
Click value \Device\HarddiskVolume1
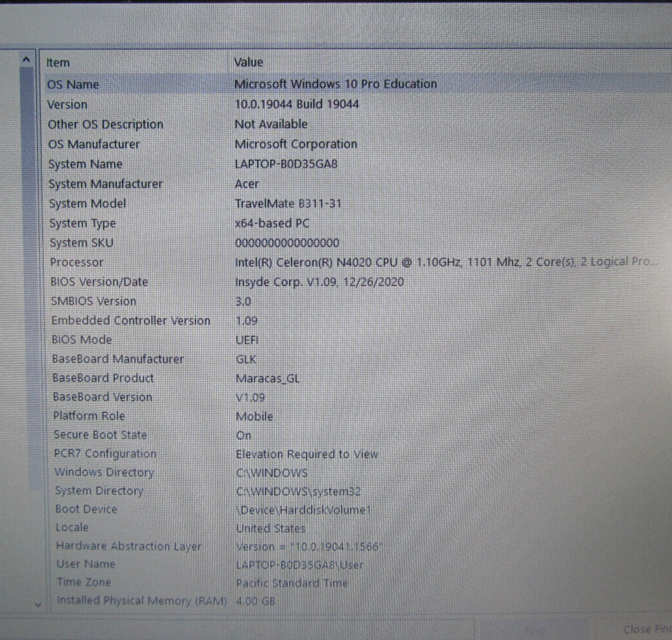(304, 510)
